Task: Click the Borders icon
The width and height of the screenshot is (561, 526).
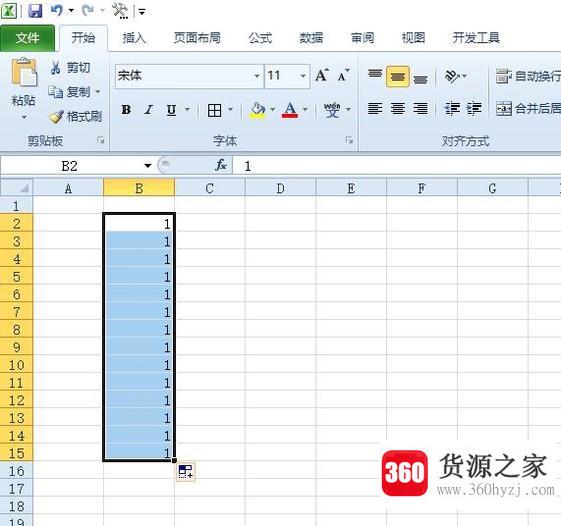Action: point(214,110)
